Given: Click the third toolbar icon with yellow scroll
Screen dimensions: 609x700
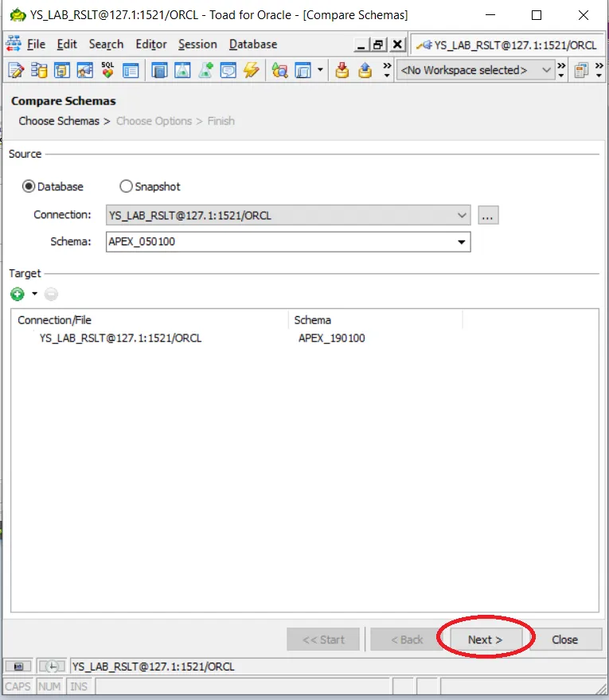Looking at the screenshot, I should (62, 71).
